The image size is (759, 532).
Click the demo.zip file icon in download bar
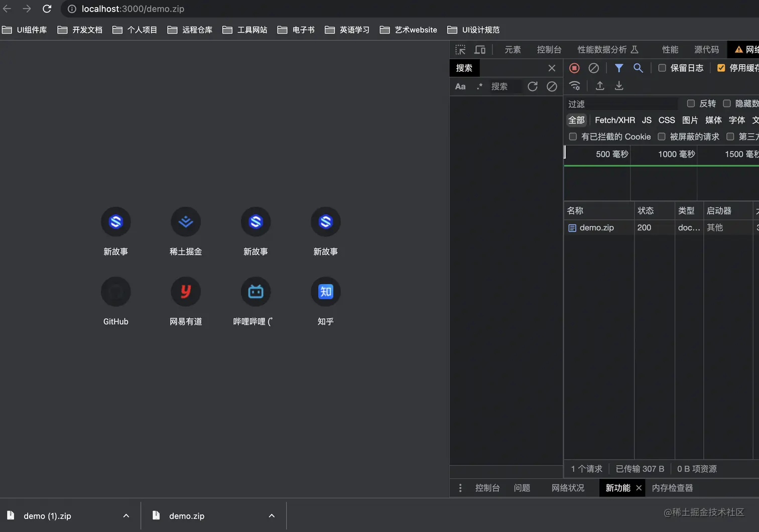click(x=156, y=515)
